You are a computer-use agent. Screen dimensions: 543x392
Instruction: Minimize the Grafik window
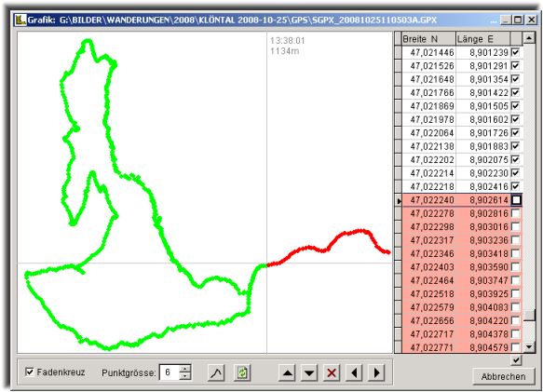coord(506,20)
